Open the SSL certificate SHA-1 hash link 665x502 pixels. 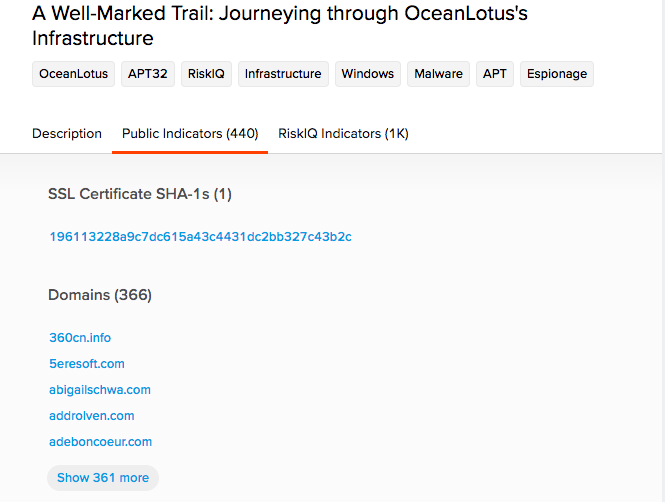pos(200,237)
